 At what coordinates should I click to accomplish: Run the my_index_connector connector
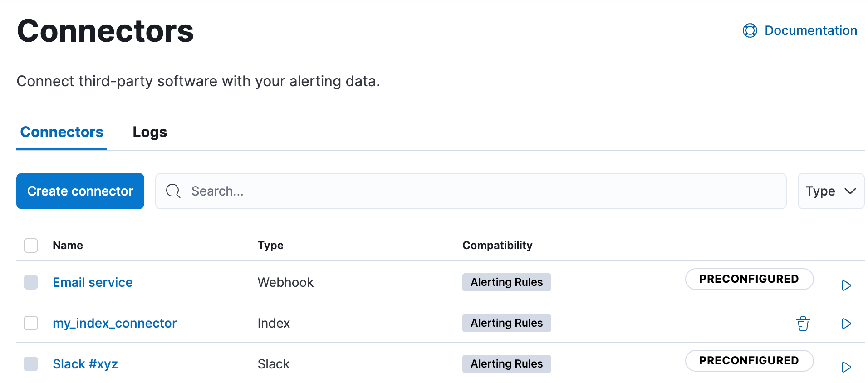(x=846, y=324)
